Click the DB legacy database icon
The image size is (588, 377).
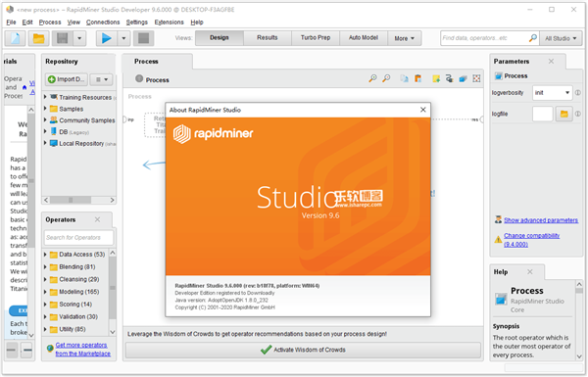(x=54, y=132)
